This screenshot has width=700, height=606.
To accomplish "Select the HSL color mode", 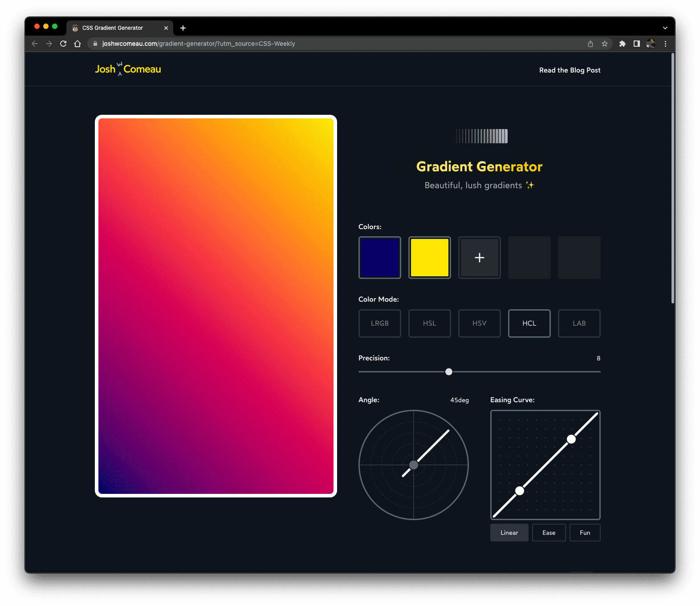I will [x=430, y=323].
